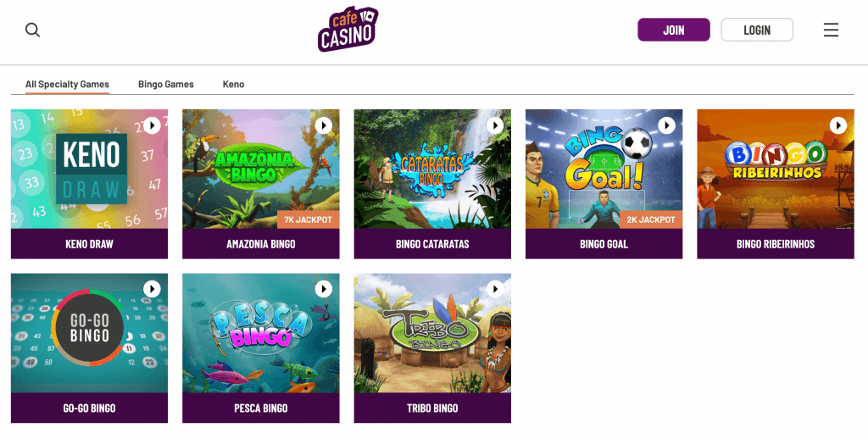Click play icon on Keno Draw tile

152,125
